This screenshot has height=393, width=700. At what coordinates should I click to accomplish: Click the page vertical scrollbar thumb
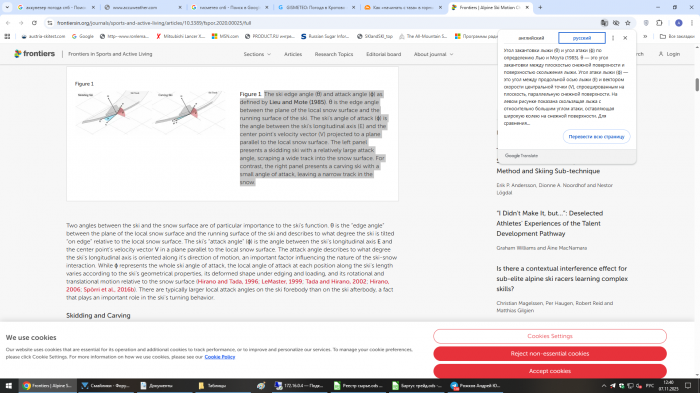click(x=696, y=84)
